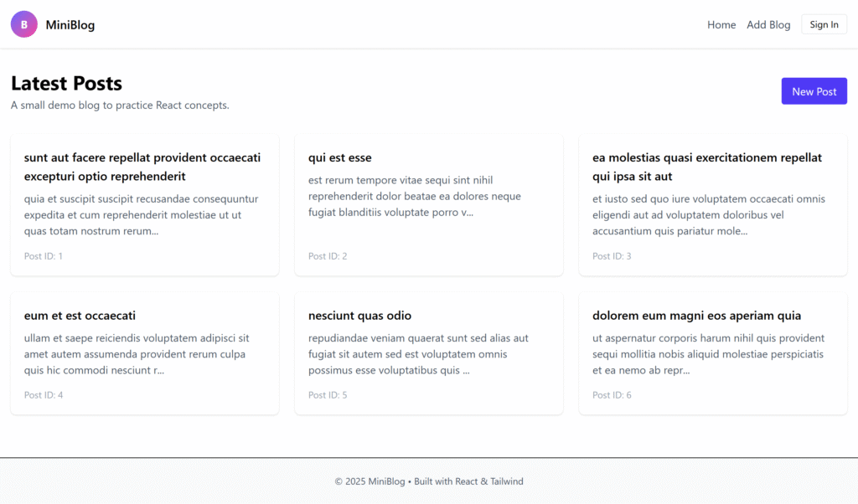Image resolution: width=858 pixels, height=504 pixels.
Task: Select post "ea molestias quasi exercitationem" title
Action: click(x=707, y=167)
